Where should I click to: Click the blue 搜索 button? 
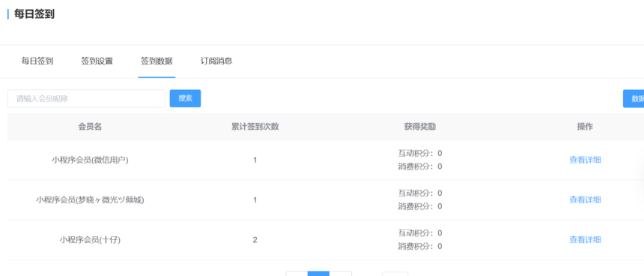[x=185, y=98]
